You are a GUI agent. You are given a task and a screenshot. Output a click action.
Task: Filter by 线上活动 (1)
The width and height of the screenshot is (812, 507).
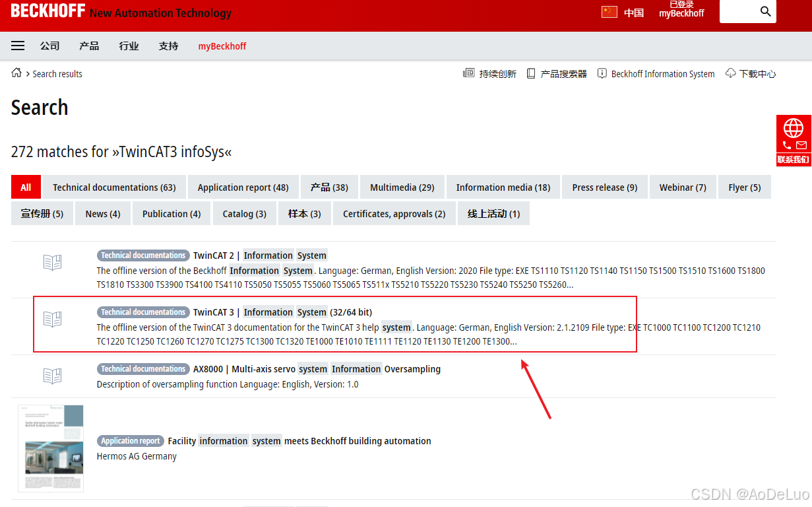tap(494, 214)
